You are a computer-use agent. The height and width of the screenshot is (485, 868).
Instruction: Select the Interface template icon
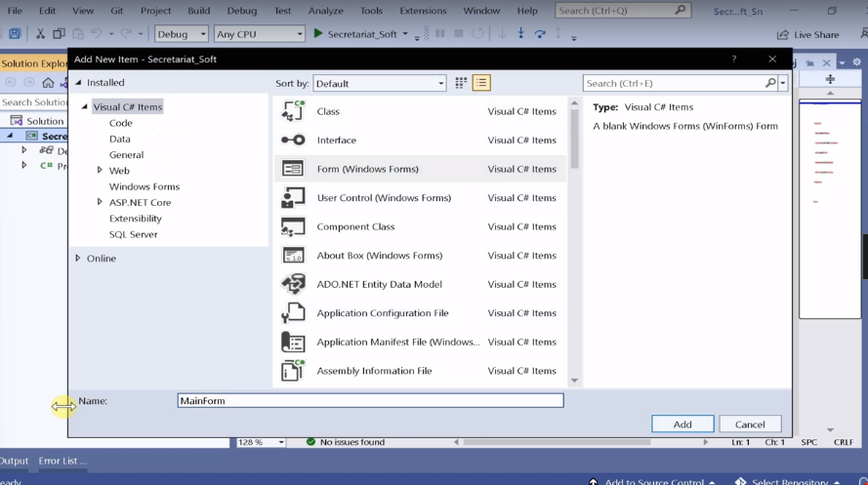tap(292, 140)
